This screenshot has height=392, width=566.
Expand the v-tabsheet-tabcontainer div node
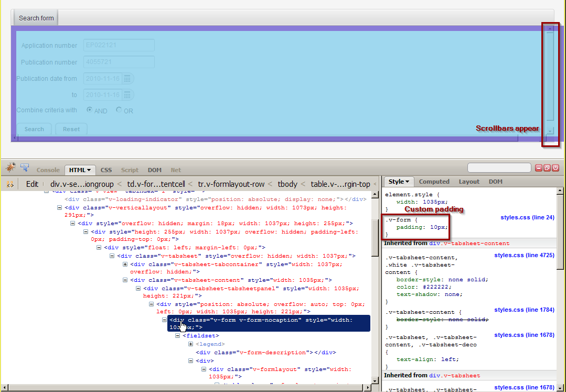126,264
